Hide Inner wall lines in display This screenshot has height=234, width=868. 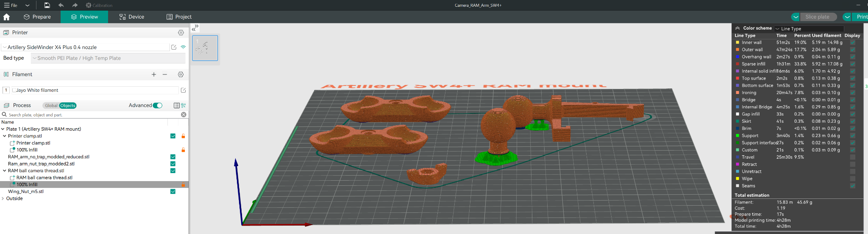click(x=852, y=42)
